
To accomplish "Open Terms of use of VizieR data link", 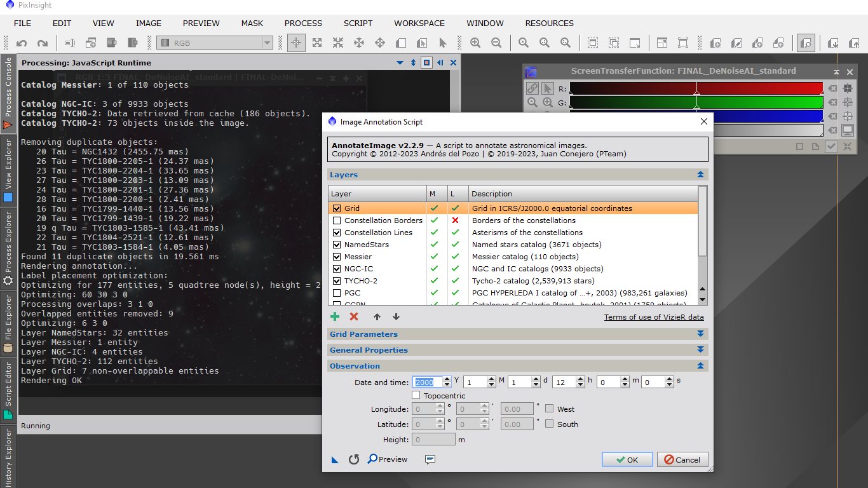I will [x=654, y=317].
